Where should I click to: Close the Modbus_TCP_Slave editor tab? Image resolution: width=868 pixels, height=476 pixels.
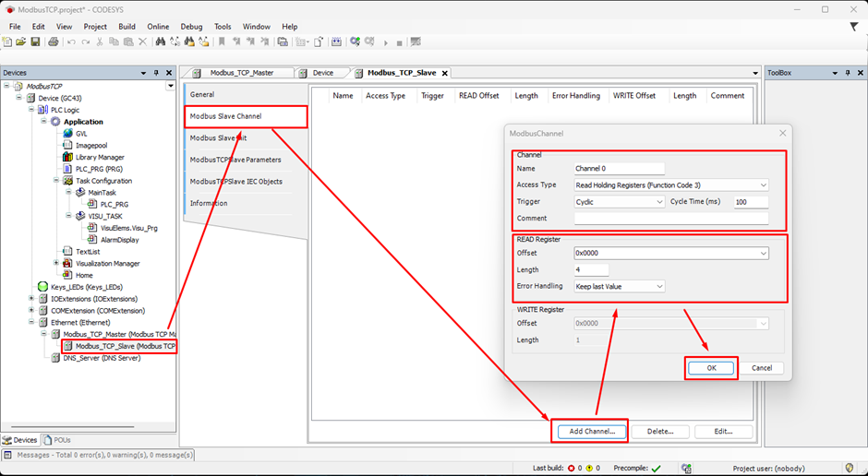click(x=444, y=73)
